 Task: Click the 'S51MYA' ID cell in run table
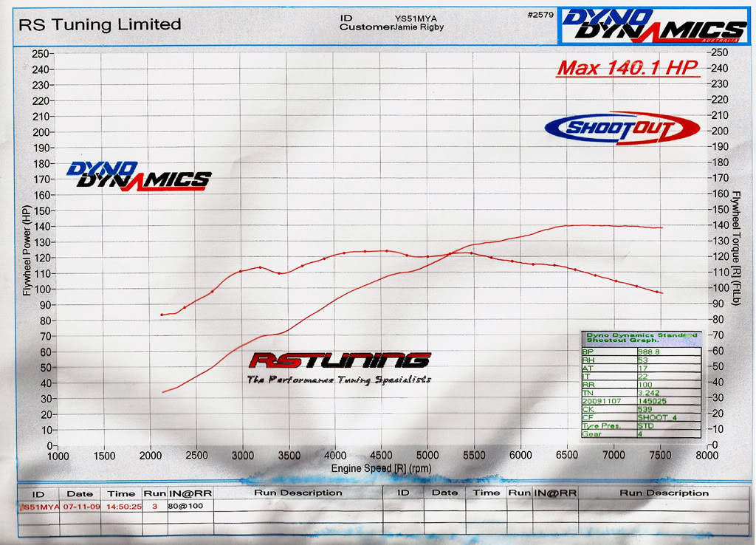pos(40,507)
